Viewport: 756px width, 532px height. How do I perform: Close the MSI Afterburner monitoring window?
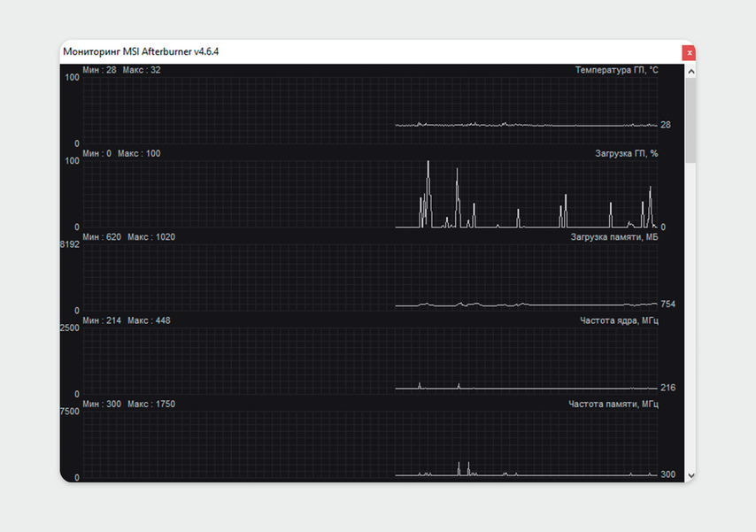[x=689, y=53]
